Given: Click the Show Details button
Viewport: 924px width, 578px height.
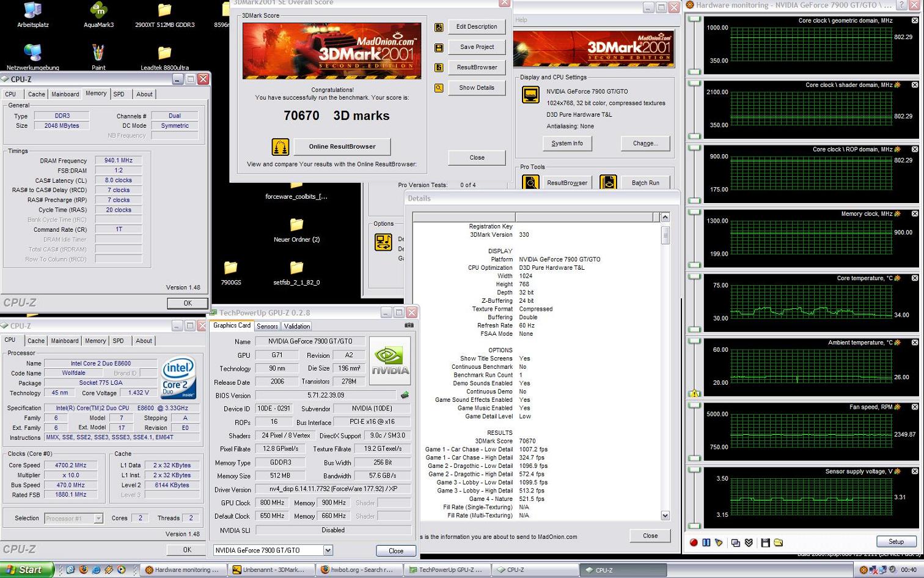Looking at the screenshot, I should click(477, 87).
